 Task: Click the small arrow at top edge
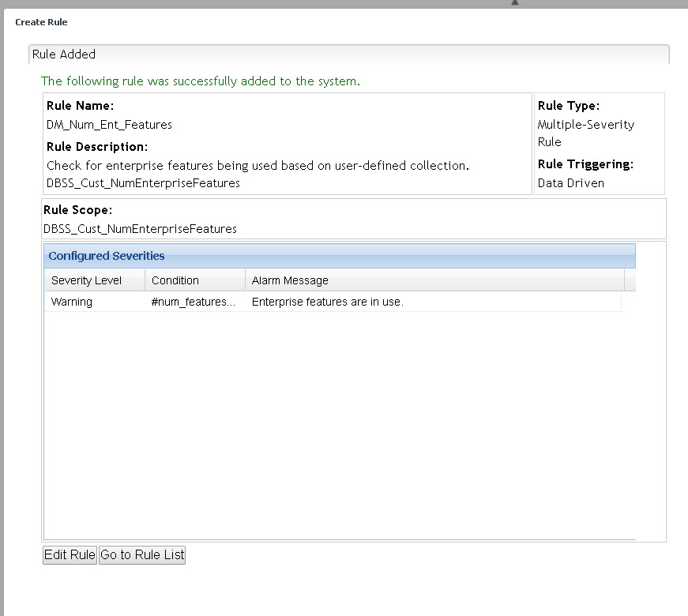tap(515, 2)
